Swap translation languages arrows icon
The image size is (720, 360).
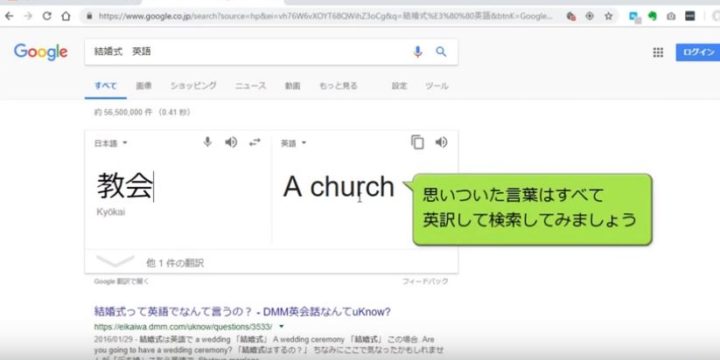point(255,142)
